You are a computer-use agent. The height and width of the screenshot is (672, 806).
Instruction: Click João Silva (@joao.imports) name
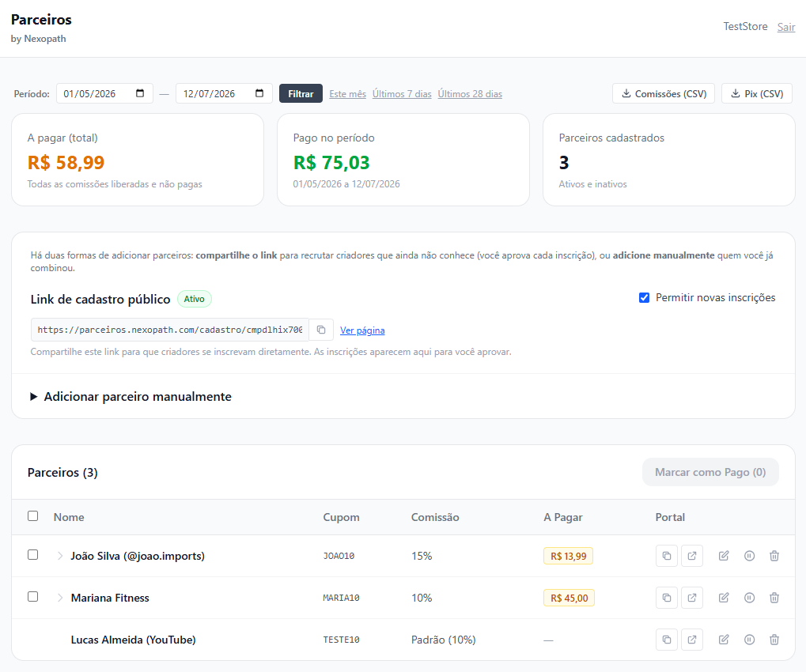click(x=138, y=556)
